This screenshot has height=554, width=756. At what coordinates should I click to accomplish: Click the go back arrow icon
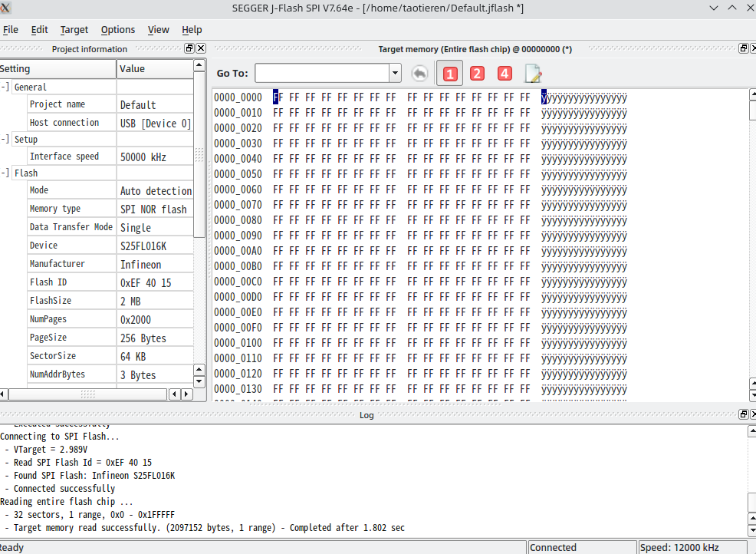point(420,74)
